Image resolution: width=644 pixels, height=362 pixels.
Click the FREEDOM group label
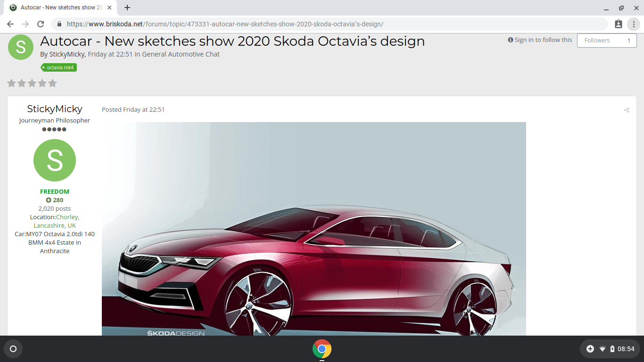[55, 192]
